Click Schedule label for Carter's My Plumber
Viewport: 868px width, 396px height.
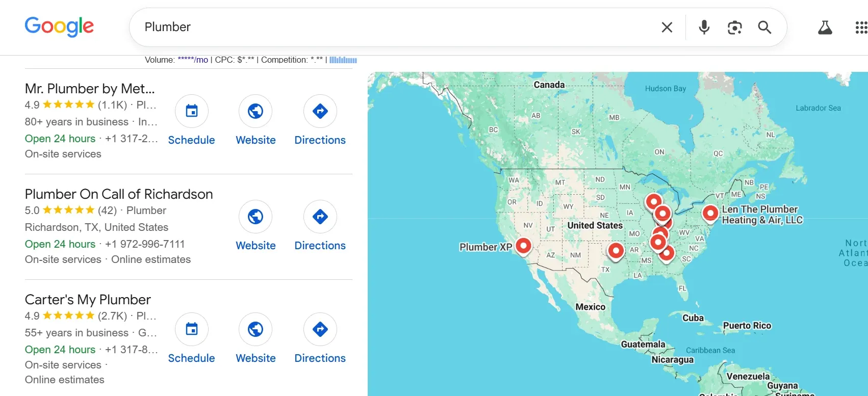click(x=192, y=358)
